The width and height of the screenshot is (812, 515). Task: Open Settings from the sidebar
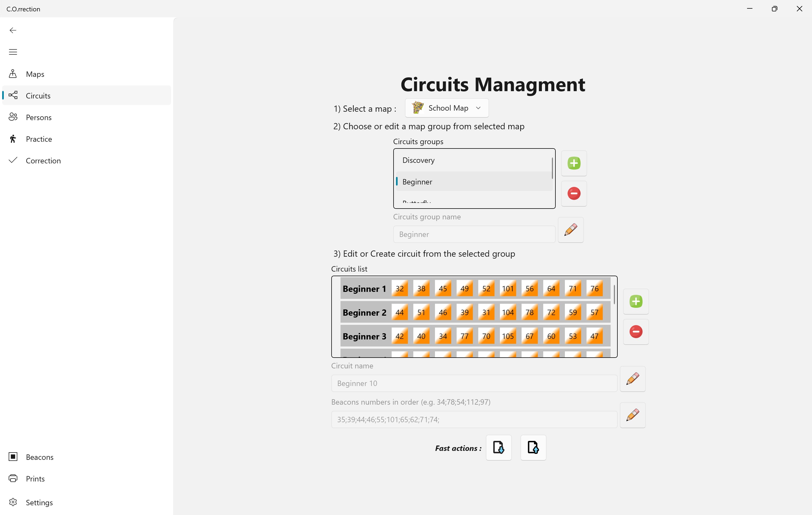(x=39, y=502)
